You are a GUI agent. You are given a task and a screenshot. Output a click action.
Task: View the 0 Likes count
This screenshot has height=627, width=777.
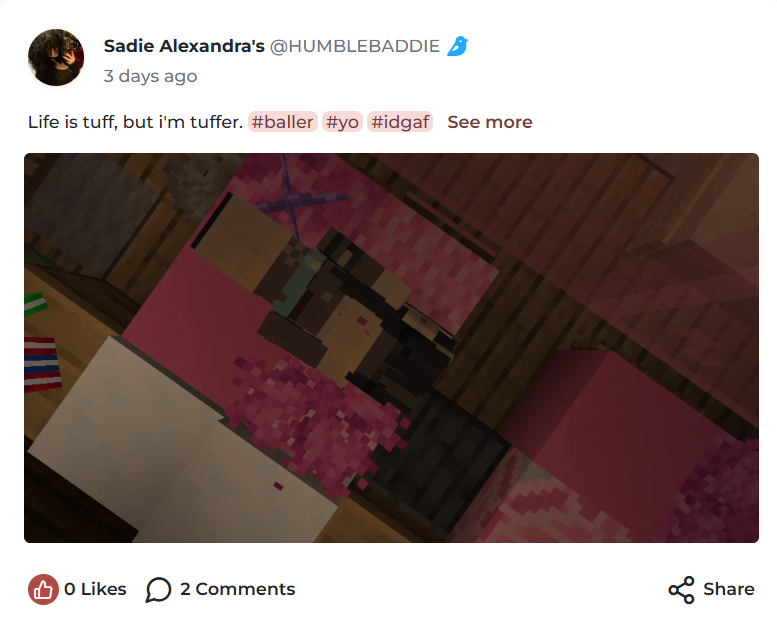(95, 589)
